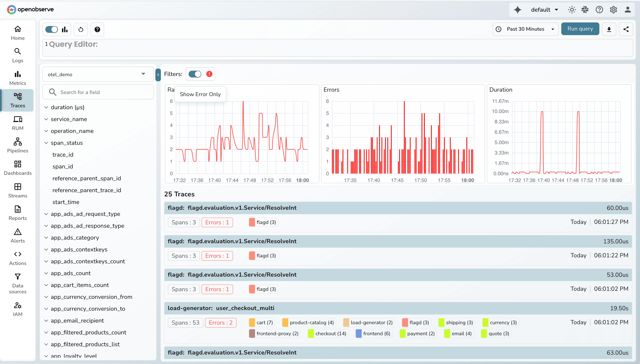Toggle the Show Error Only filter
This screenshot has width=640, height=364.
tap(195, 74)
